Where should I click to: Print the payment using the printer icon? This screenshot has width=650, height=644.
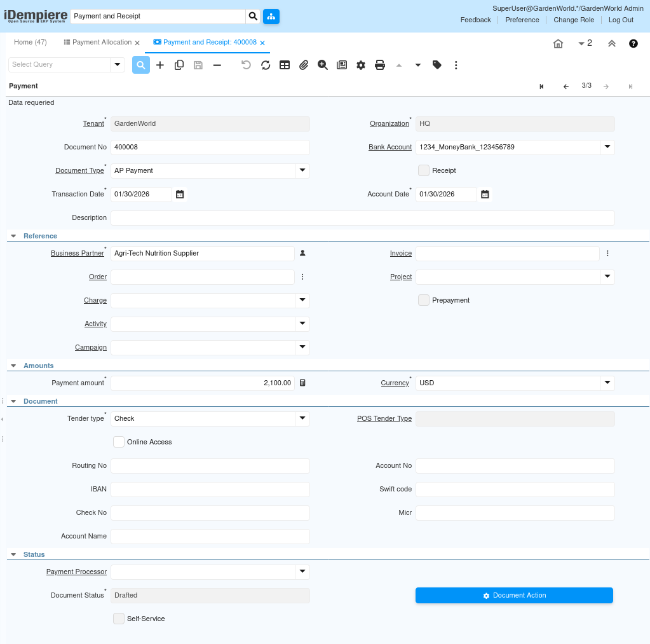[x=380, y=65]
